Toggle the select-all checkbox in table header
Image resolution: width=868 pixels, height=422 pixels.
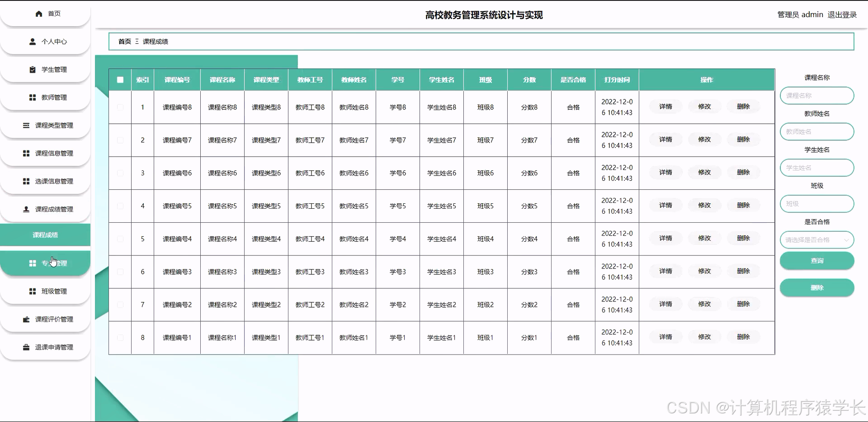120,80
